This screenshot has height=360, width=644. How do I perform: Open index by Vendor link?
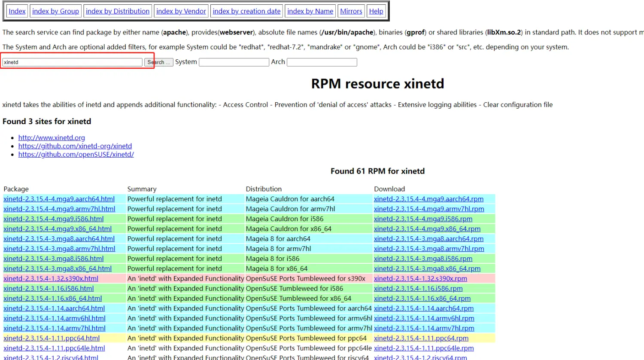pos(181,11)
